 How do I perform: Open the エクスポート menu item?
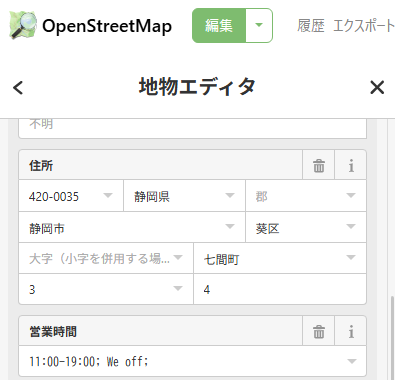364,26
